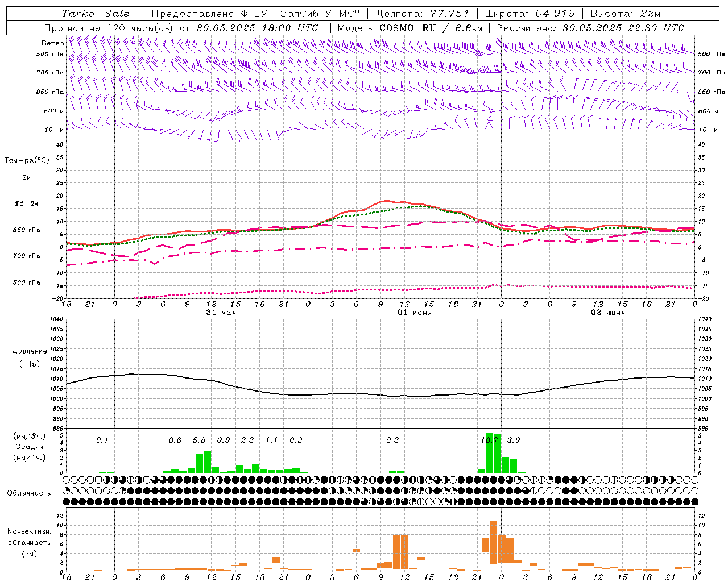Click the "700 гПа" temperature legend entry
Viewport: 728px width, 582px height.
(26, 256)
